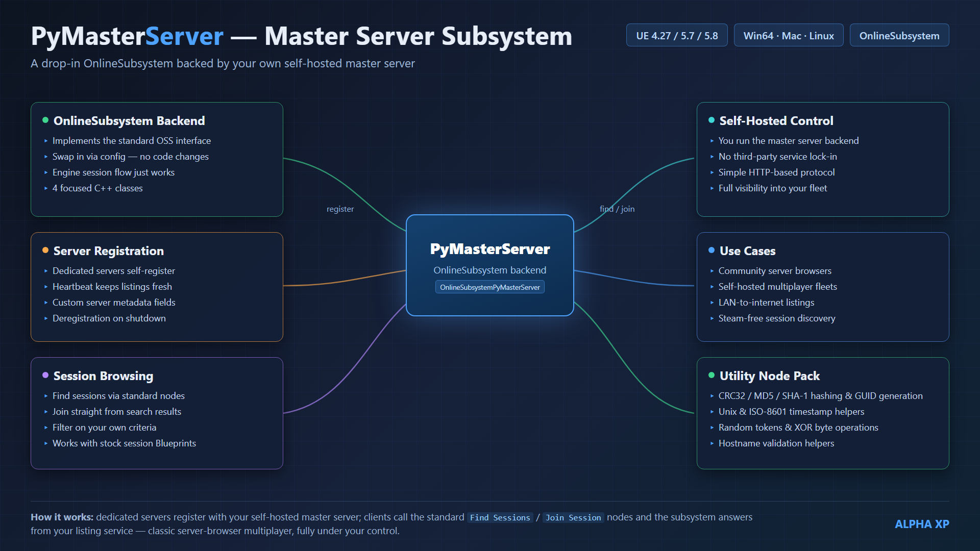Click the PyMasterServer title in center node

(x=490, y=249)
